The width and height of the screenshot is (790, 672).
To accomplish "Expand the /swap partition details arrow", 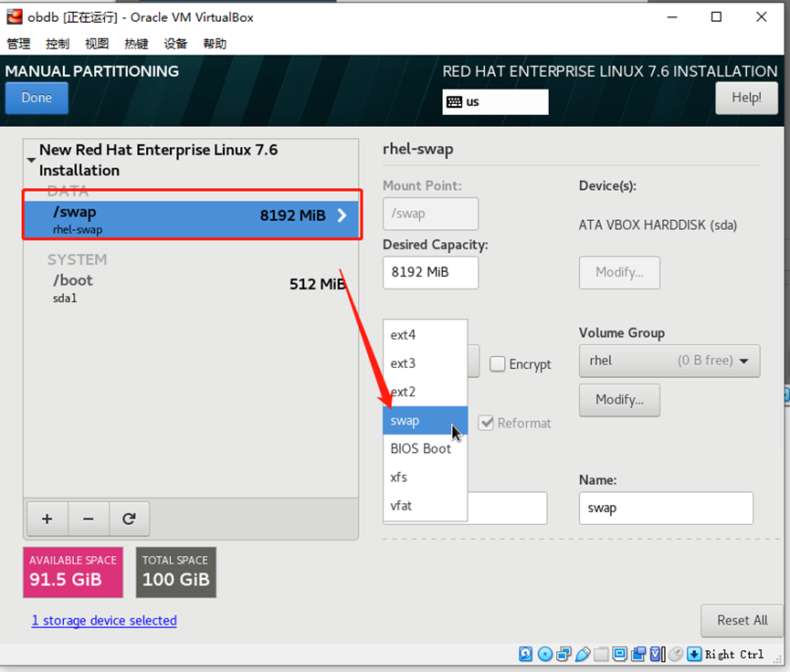I will [x=343, y=215].
